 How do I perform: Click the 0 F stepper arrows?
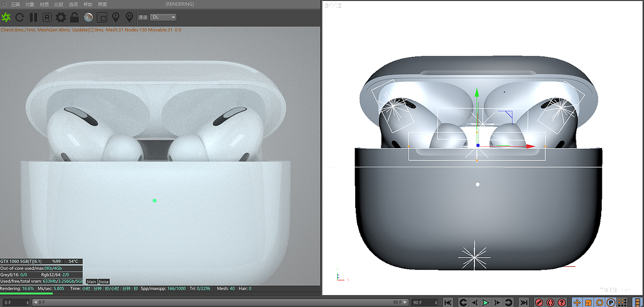pyautogui.click(x=27, y=302)
